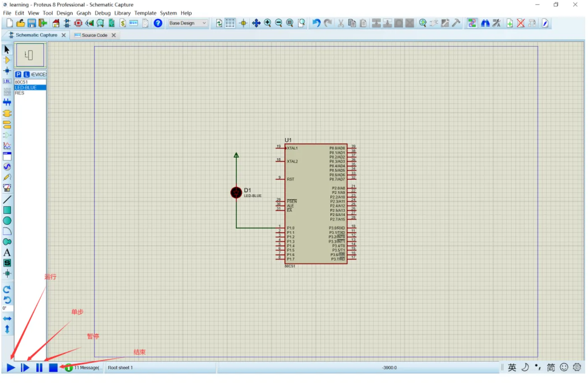The width and height of the screenshot is (588, 383).
Task: Open the File menu
Action: coord(7,13)
